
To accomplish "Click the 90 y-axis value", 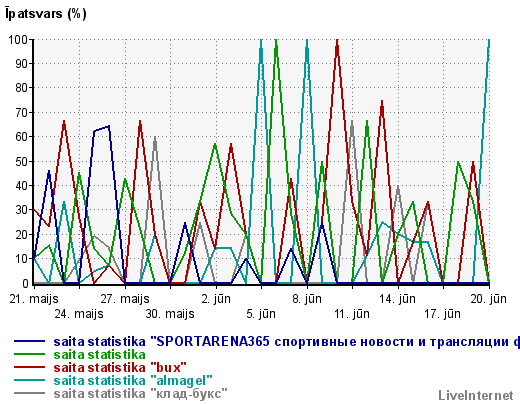I will click(21, 64).
